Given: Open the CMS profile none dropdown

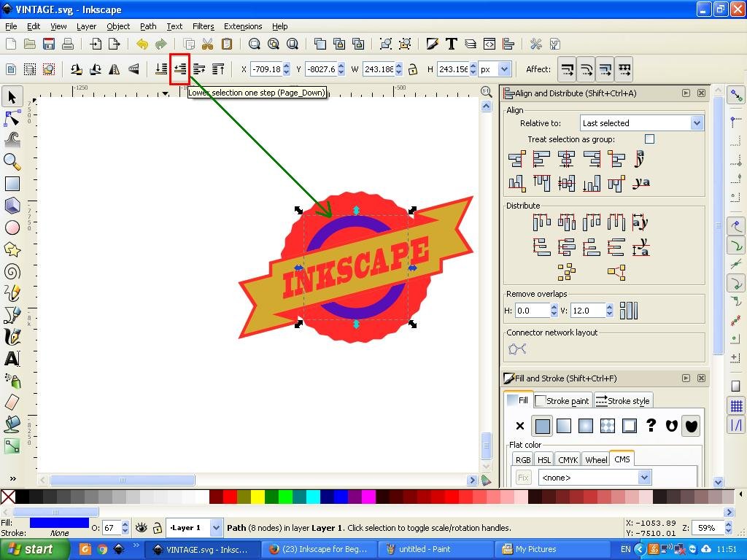Looking at the screenshot, I should (x=595, y=477).
